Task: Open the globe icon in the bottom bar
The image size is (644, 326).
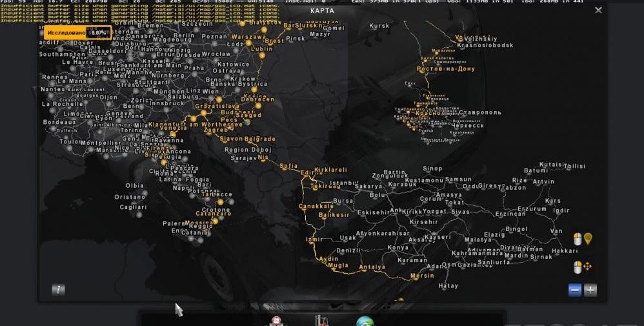Action: 365,321
